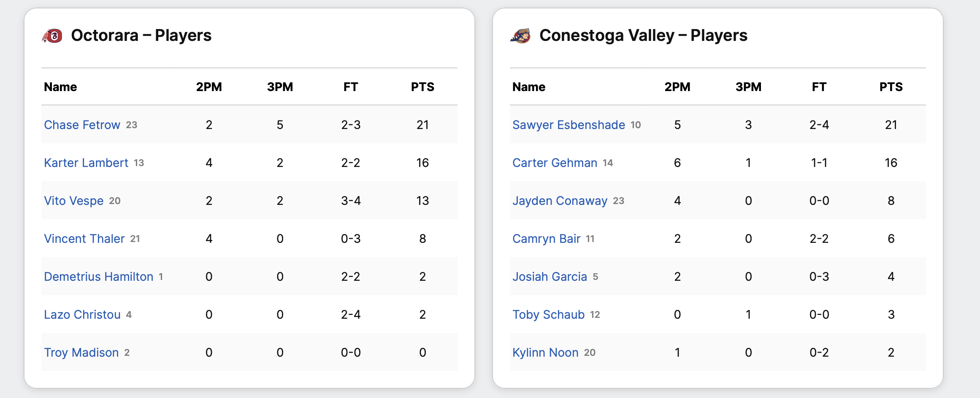The height and width of the screenshot is (398, 980).
Task: Click the Octorara Name column header
Action: coord(60,87)
